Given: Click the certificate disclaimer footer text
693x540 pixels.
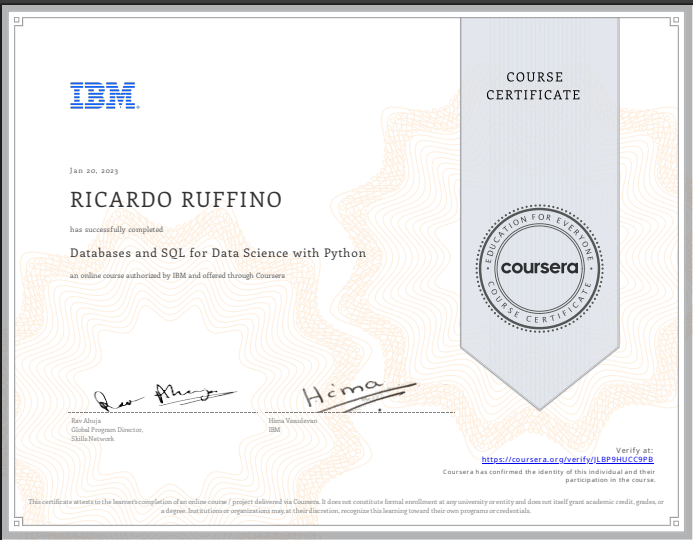Looking at the screenshot, I should tap(346, 506).
